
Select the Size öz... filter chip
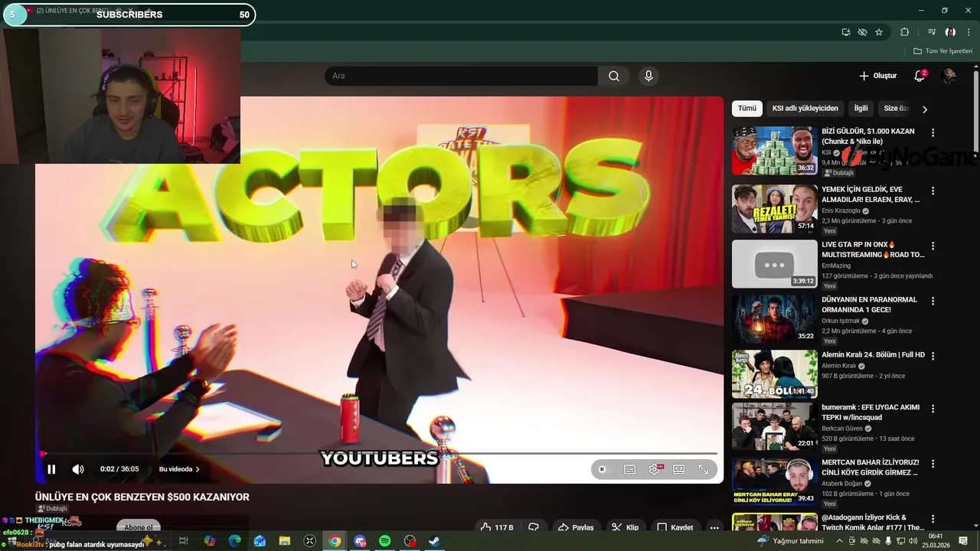895,109
